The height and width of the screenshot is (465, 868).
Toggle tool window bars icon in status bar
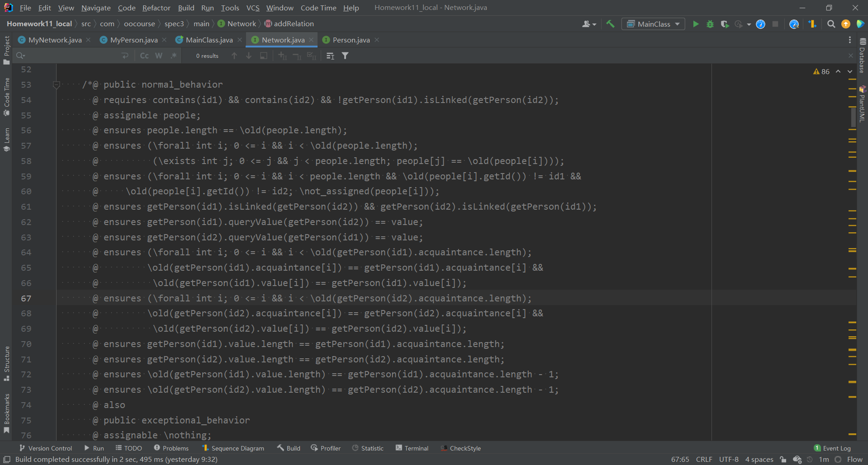(x=7, y=460)
